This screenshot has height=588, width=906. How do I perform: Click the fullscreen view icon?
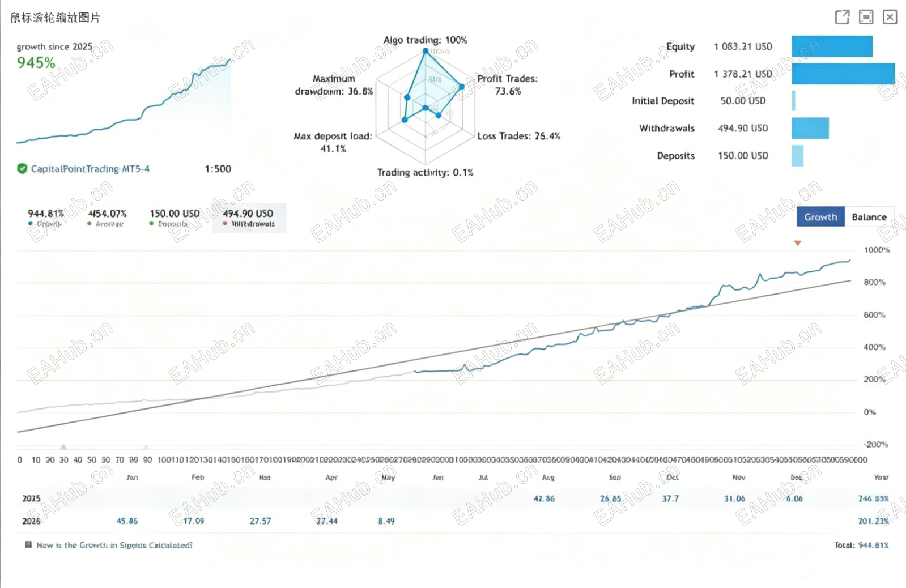[x=866, y=17]
